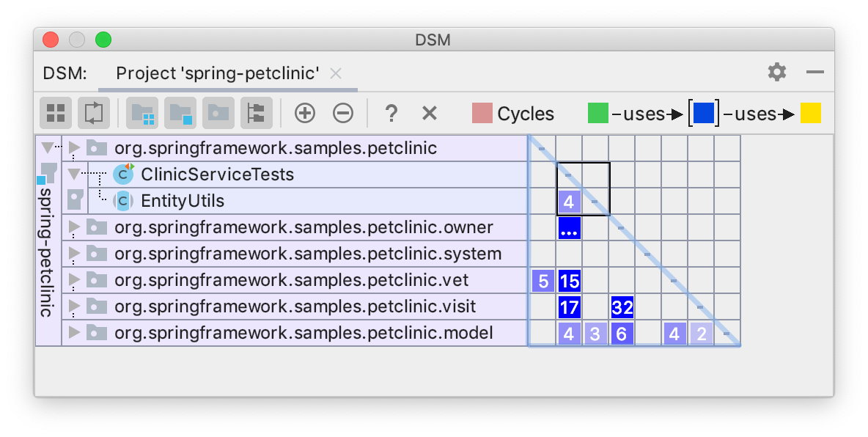
Task: Expand the petclinic.model package row
Action: 74,333
